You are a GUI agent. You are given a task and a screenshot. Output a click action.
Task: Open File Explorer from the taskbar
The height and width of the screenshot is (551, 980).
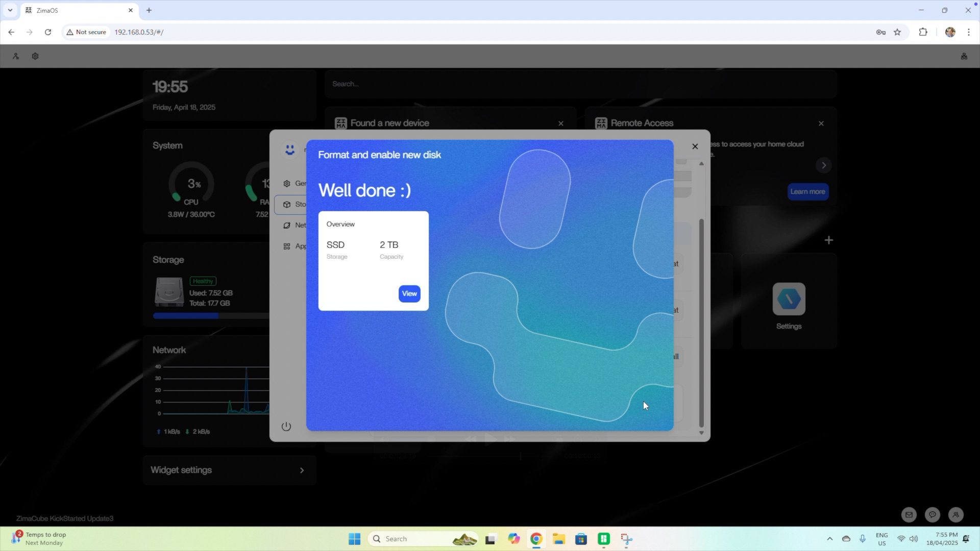[x=558, y=539]
